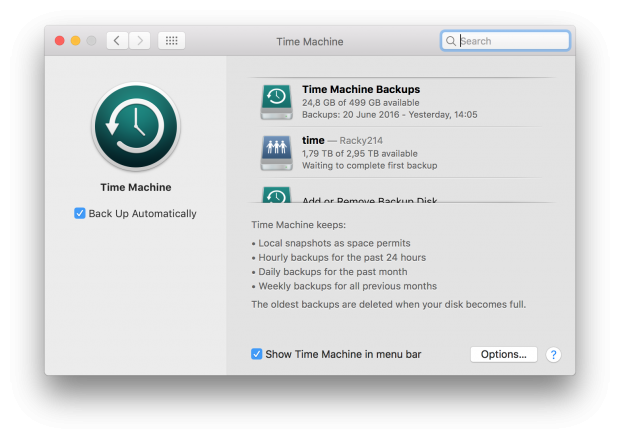Close the window with the red button
Image resolution: width=620 pixels, height=439 pixels.
(60, 41)
